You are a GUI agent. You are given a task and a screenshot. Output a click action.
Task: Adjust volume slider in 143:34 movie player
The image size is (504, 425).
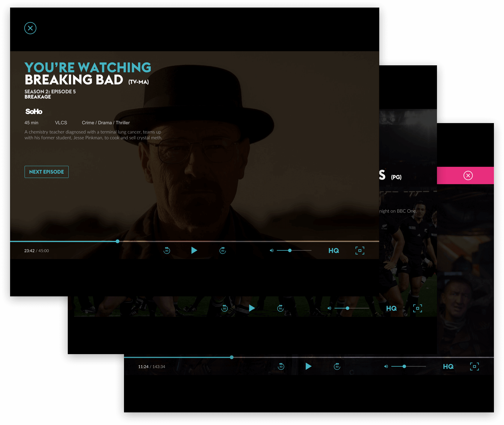point(408,366)
